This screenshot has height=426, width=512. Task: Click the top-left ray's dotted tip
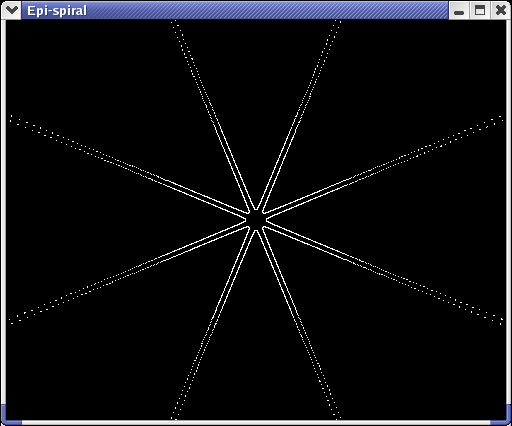(x=175, y=23)
